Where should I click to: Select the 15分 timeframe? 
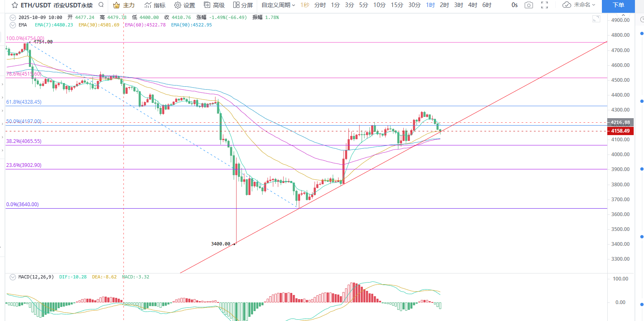tap(397, 5)
